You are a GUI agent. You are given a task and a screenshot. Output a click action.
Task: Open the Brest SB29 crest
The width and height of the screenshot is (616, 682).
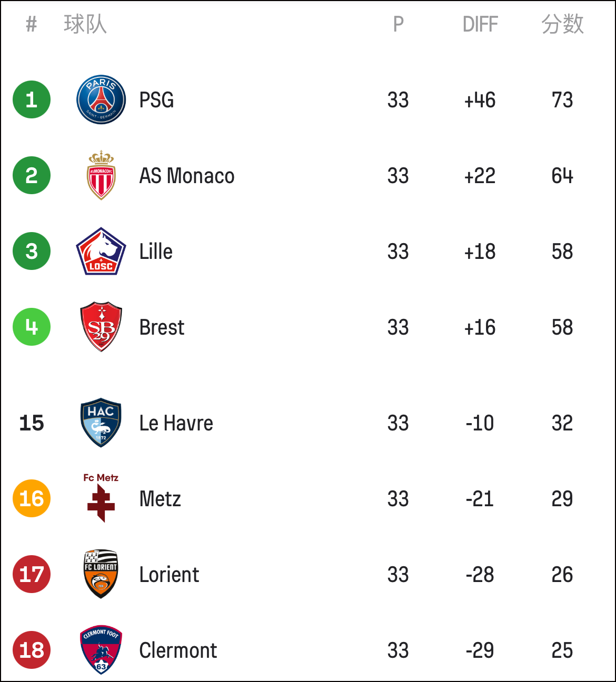click(x=101, y=327)
